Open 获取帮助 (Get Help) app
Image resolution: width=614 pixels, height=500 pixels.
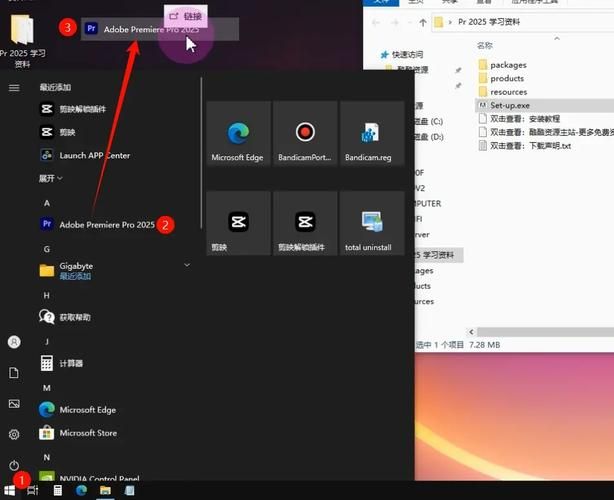pos(65,317)
